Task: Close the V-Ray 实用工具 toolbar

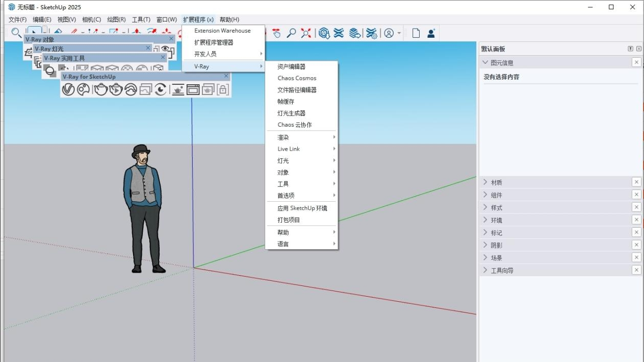Action: 163,58
